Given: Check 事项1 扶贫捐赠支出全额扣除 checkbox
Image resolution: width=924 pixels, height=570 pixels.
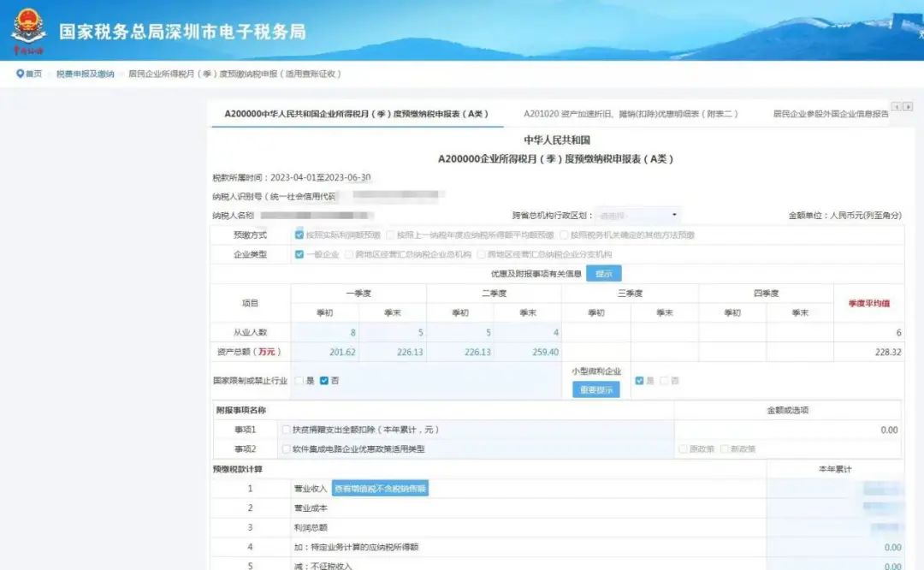Looking at the screenshot, I should (x=286, y=430).
